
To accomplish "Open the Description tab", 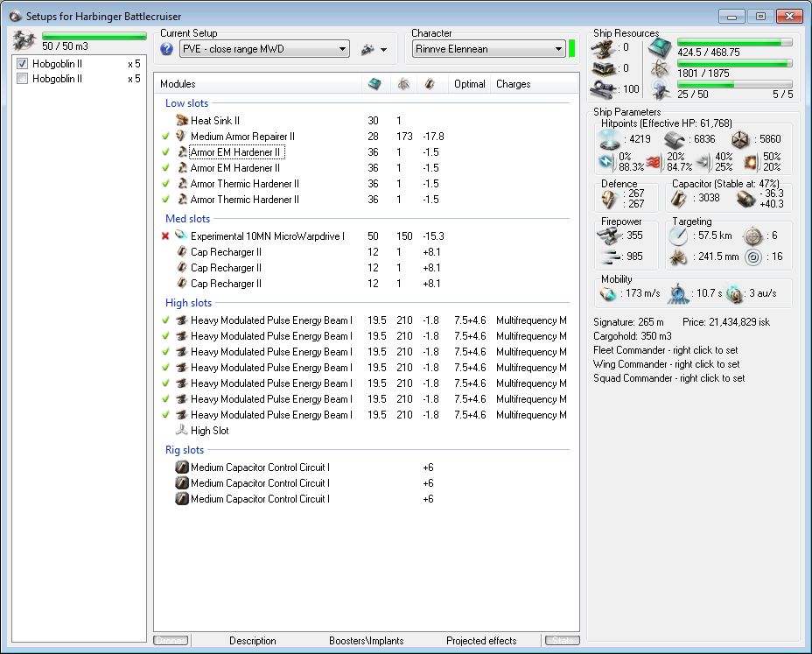I will click(253, 641).
